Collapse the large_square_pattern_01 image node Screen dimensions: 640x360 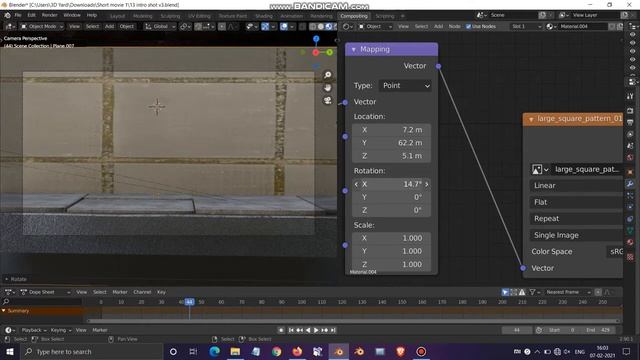coord(531,120)
